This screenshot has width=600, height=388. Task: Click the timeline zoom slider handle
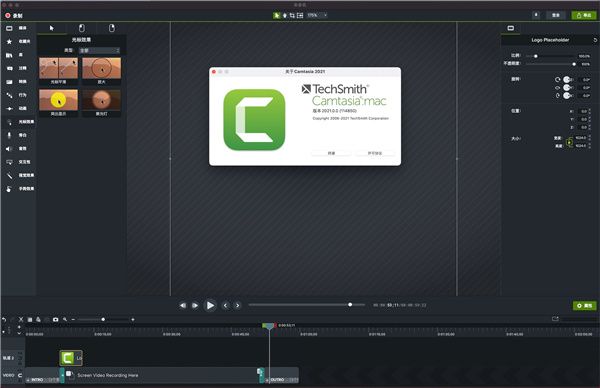103,320
